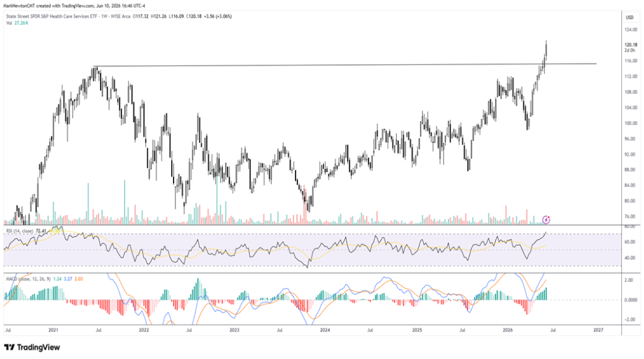Click the 40.00 level on RSI axis
The height and width of the screenshot is (359, 644).
tap(630, 258)
